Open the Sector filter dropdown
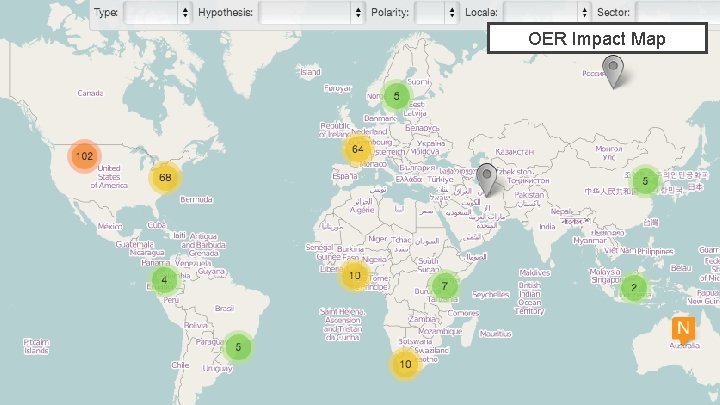720x405 pixels. (x=678, y=12)
